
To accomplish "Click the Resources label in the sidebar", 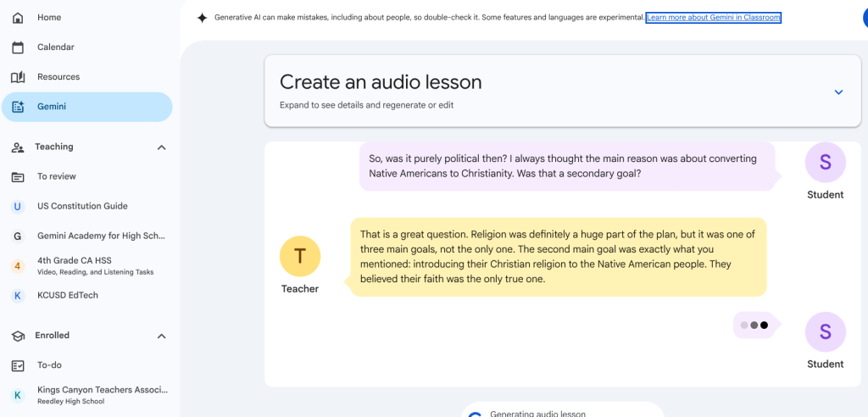I will coord(58,77).
